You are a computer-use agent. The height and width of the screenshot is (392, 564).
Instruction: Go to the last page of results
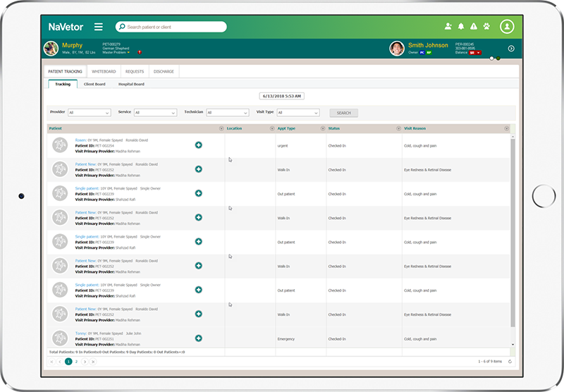tap(93, 362)
